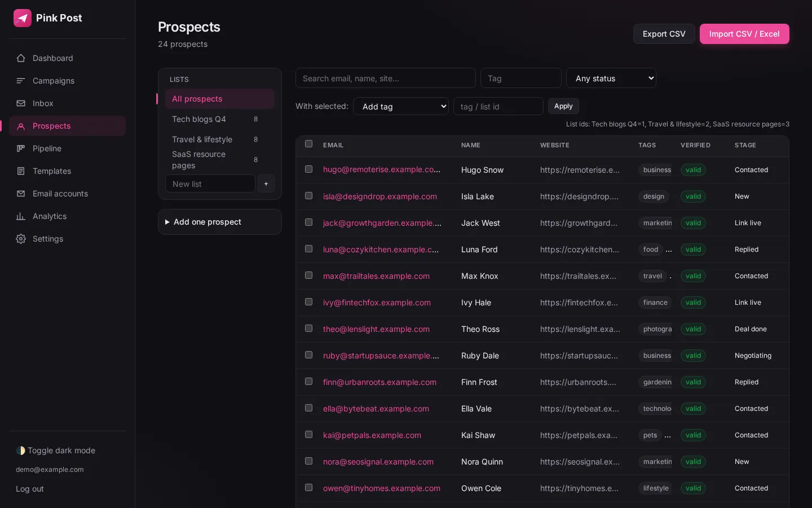Open Inbox from the sidebar

(67, 103)
